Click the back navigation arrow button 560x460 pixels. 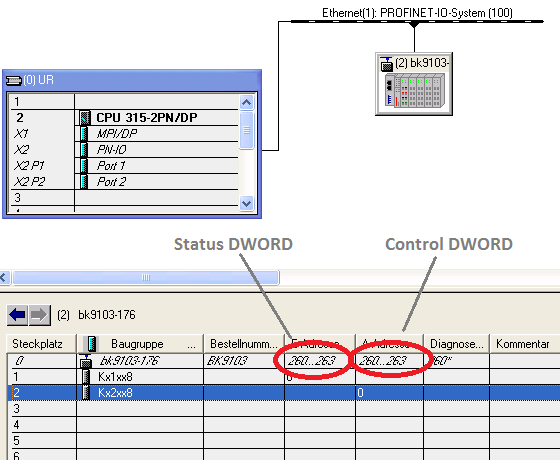click(x=17, y=315)
